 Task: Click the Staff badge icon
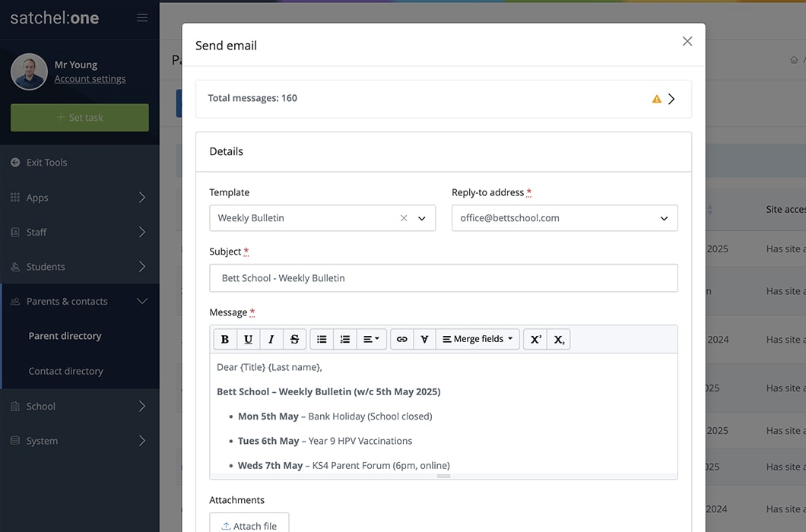(15, 233)
